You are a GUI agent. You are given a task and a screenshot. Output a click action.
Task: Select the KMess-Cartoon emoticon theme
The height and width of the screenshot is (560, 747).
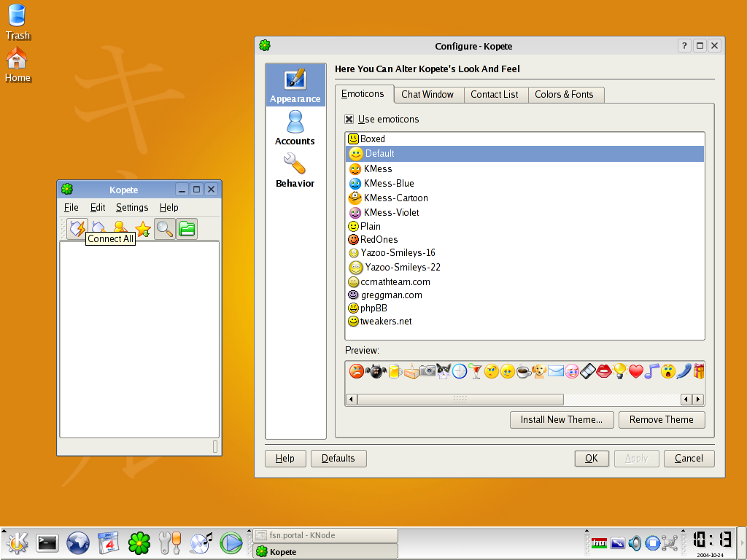tap(525, 198)
